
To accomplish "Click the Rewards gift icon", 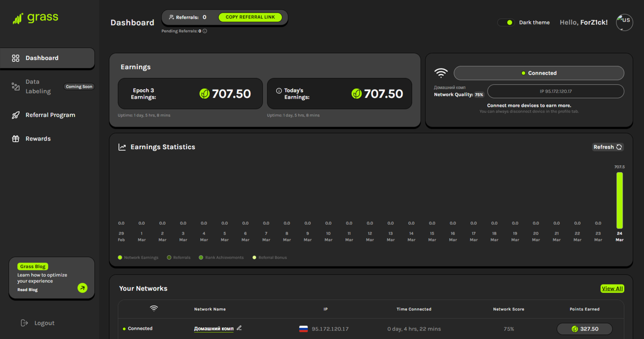I will [x=16, y=138].
